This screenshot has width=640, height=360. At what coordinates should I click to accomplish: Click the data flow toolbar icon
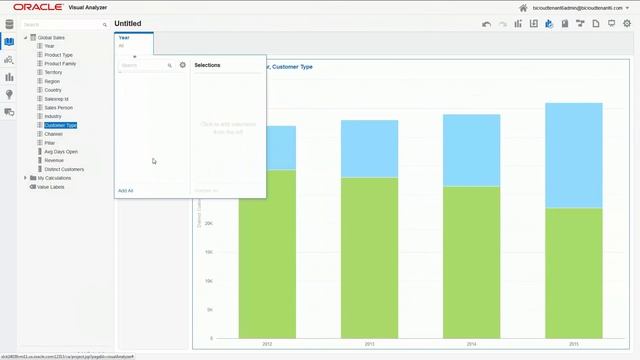[580, 24]
